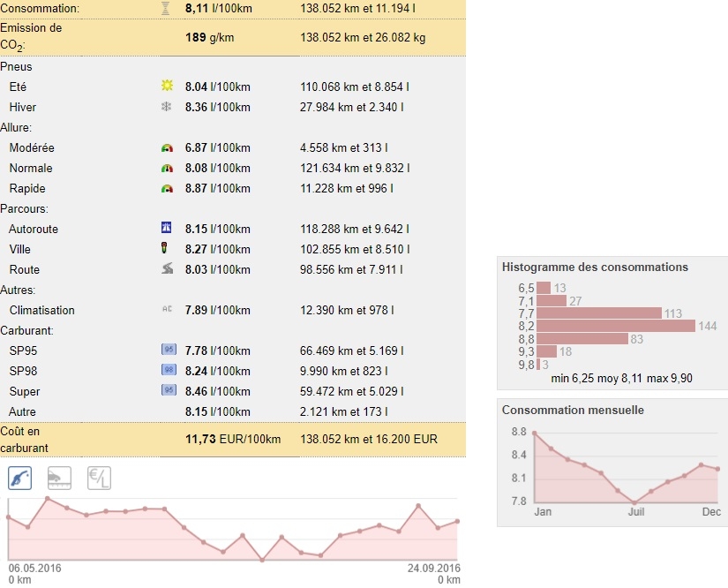Click '98.556 km et 7.911 l' Route cell
728x588 pixels.
[351, 270]
